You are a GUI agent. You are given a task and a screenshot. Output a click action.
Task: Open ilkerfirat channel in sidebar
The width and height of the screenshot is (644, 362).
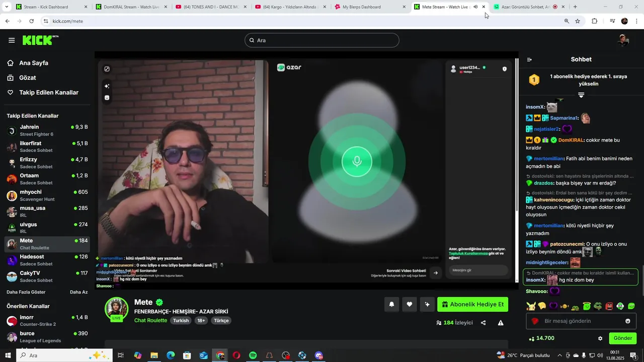pos(47,147)
